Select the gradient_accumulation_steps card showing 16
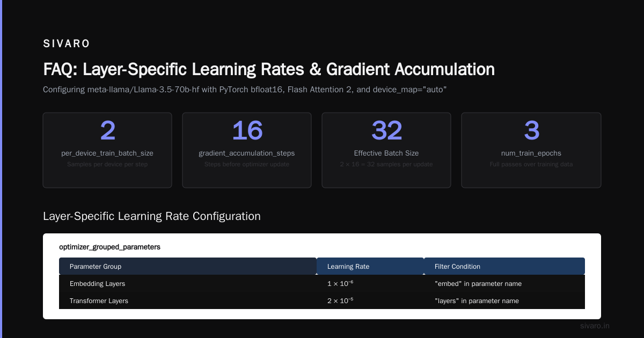 pyautogui.click(x=247, y=150)
